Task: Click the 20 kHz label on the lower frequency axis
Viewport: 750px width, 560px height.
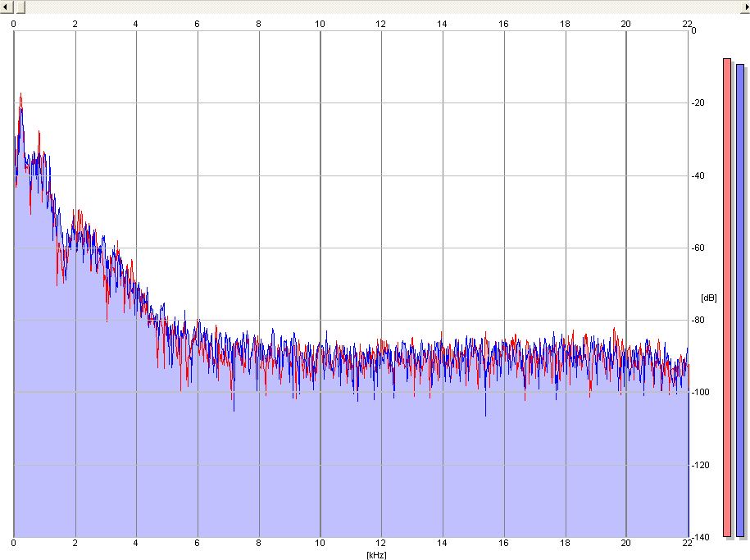Action: [x=625, y=544]
